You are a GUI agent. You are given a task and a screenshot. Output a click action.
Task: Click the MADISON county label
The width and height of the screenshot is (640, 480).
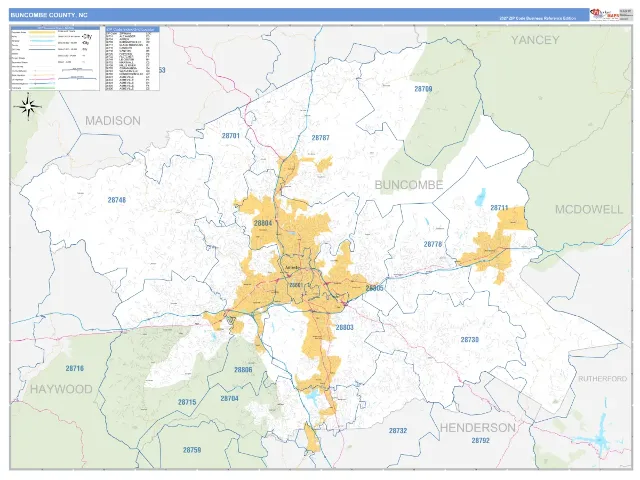[113, 121]
